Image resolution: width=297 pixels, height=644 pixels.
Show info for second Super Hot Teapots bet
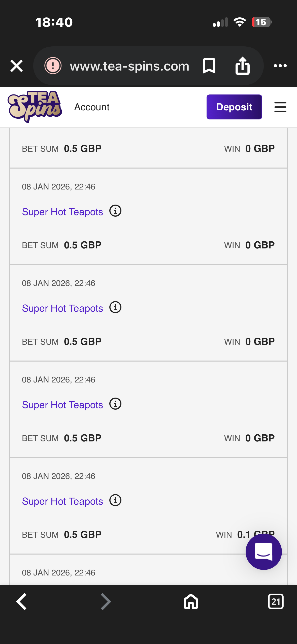[x=115, y=307]
